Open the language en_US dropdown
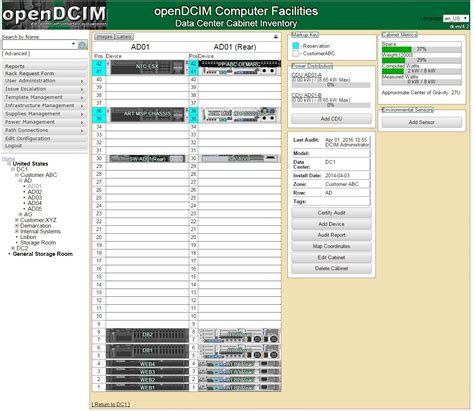Viewport: 474px width, 411px height. pos(456,18)
